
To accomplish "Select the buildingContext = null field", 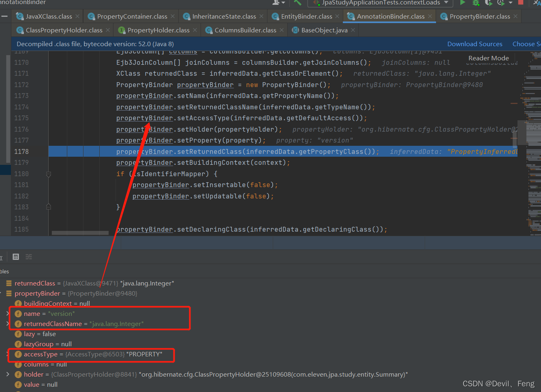I will pos(57,304).
